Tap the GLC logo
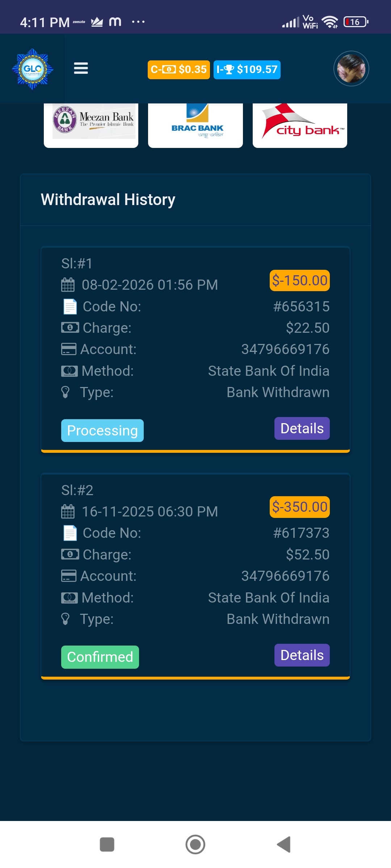This screenshot has height=868, width=391. (x=33, y=69)
